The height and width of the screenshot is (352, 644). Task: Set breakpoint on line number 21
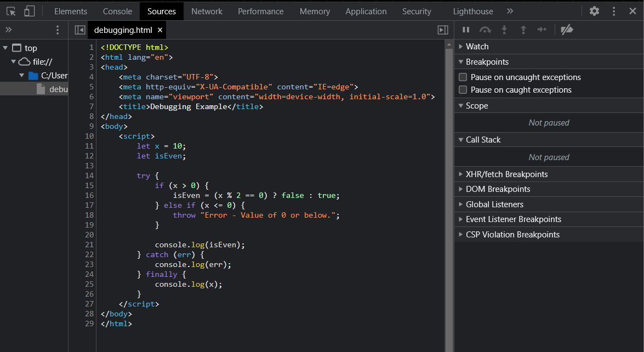[89, 245]
